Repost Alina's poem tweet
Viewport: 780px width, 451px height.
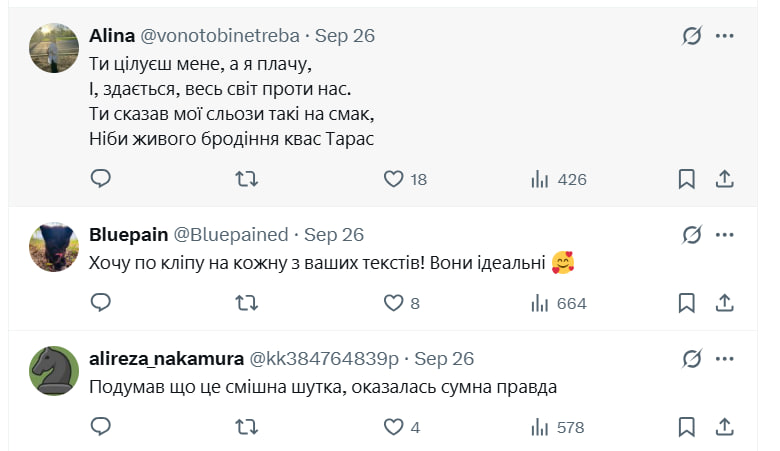point(246,179)
